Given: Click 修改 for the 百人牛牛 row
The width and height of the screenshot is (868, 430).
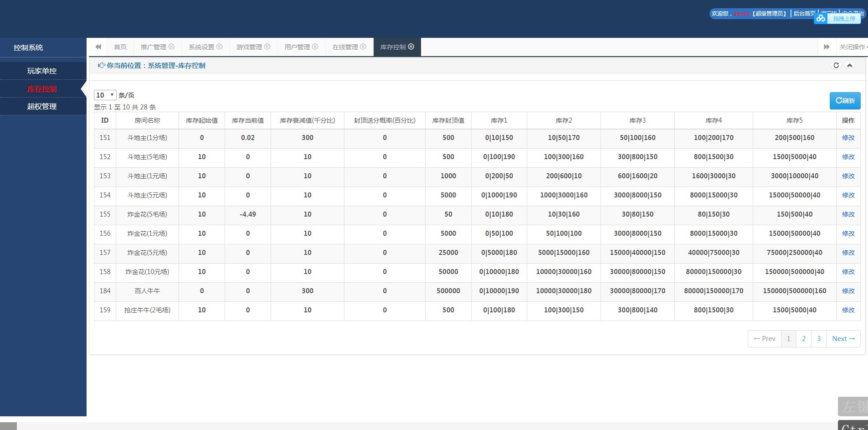Looking at the screenshot, I should click(848, 291).
